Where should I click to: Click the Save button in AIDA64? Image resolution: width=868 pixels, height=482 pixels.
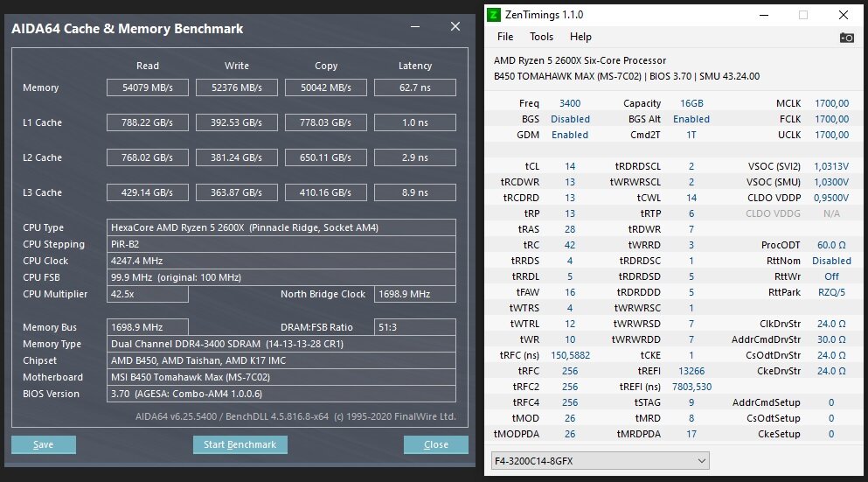[43, 444]
